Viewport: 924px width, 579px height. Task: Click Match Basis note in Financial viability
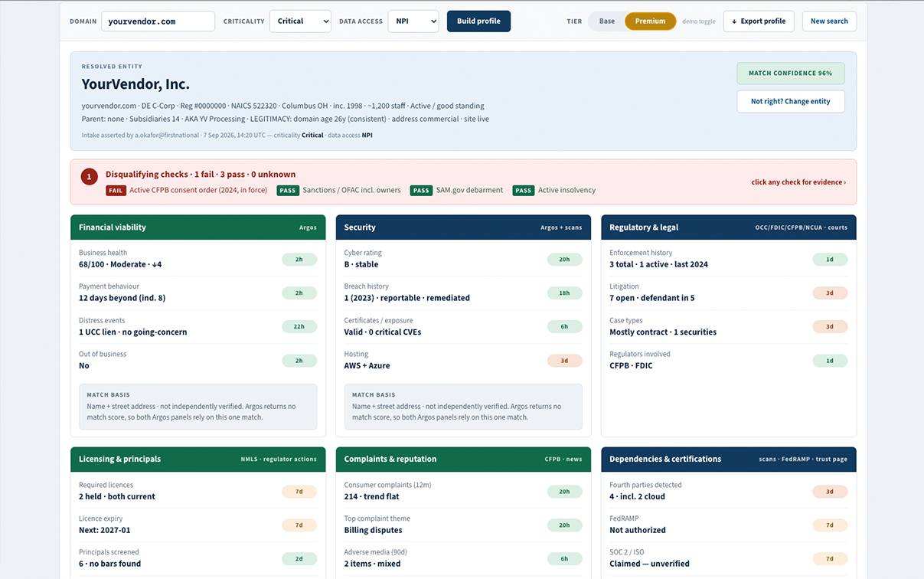tap(198, 407)
